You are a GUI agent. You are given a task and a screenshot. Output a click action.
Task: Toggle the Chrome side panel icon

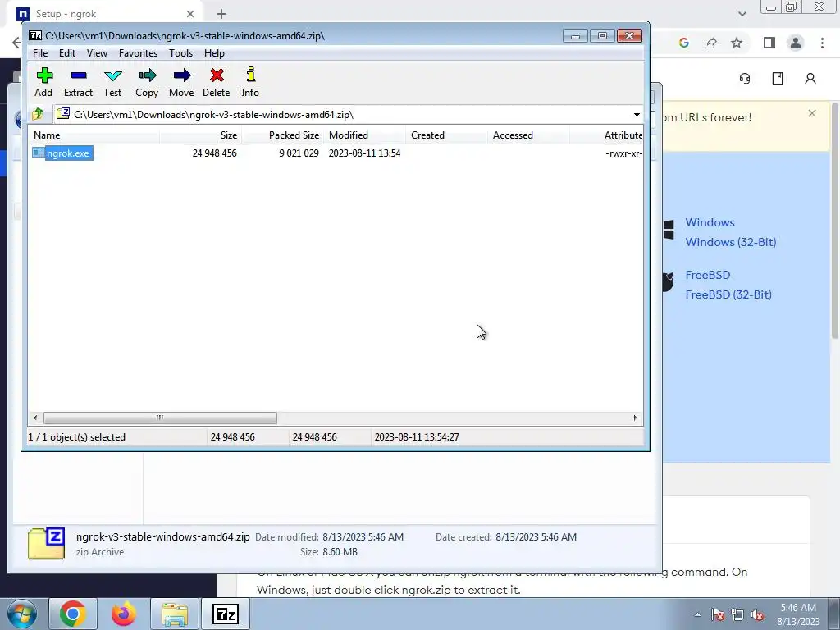coord(769,43)
